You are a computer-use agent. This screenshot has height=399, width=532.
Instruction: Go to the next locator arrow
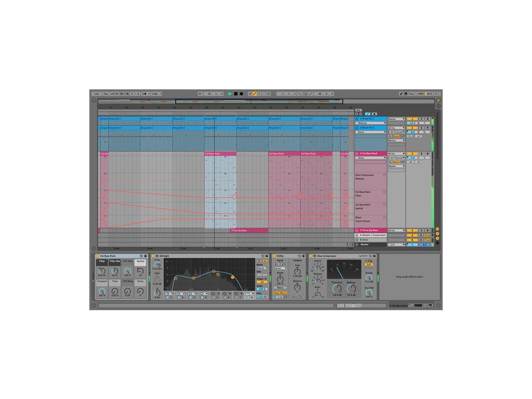[x=361, y=114]
